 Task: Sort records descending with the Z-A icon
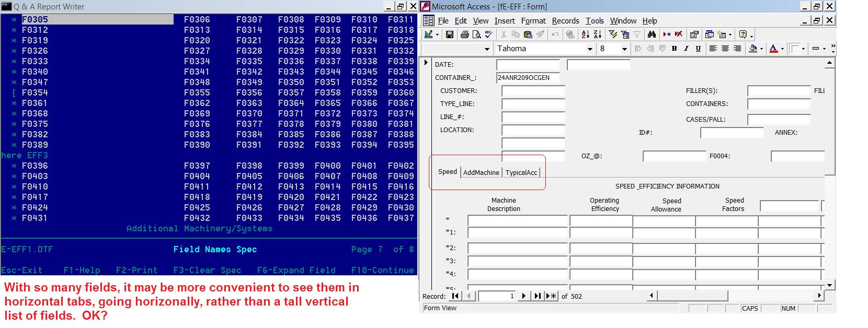(598, 34)
